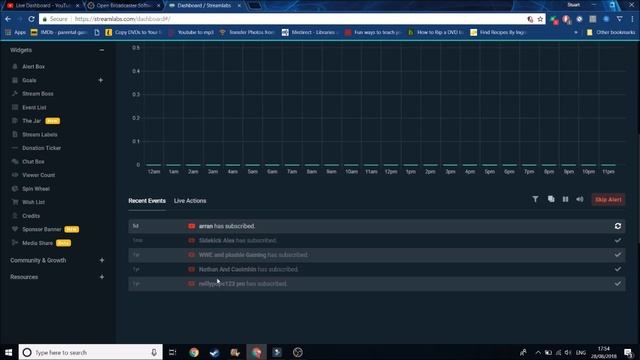
Task: Open the Viewer Count widget
Action: (x=38, y=175)
